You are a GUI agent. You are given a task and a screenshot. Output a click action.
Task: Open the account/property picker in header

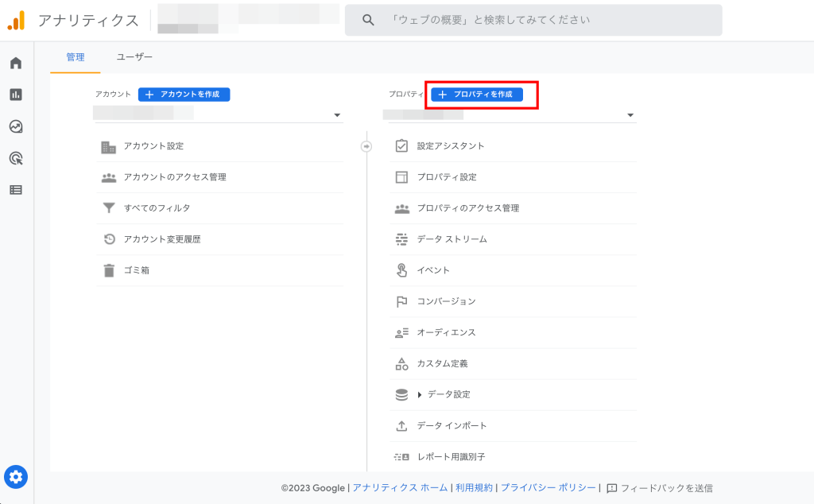[x=248, y=19]
